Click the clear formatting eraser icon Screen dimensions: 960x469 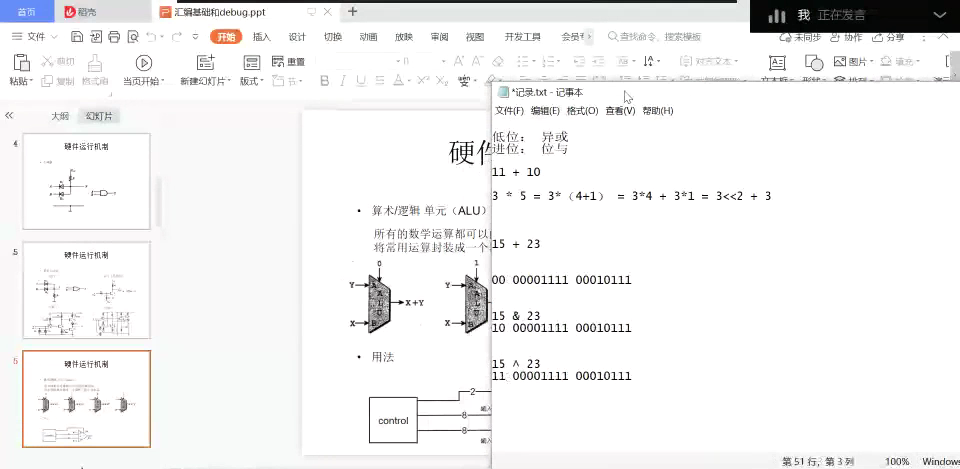point(498,61)
